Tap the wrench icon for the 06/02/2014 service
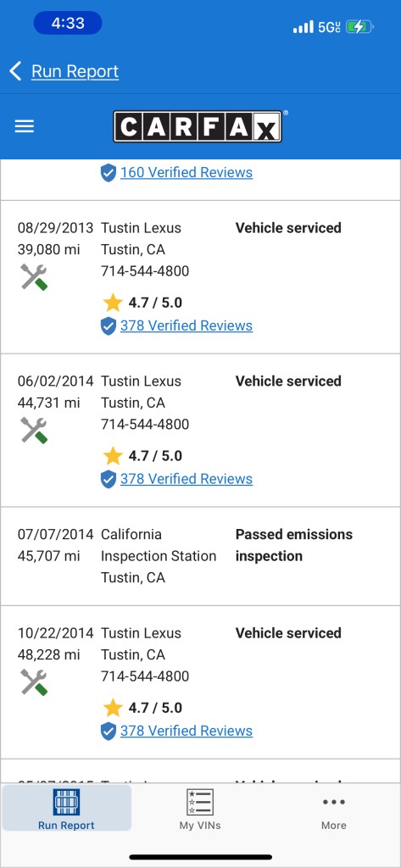The image size is (401, 868). [34, 430]
